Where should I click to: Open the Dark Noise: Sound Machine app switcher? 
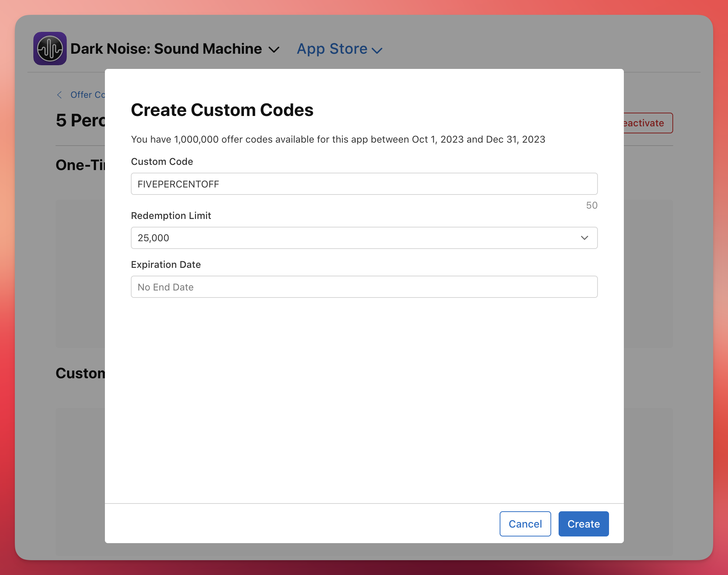click(x=175, y=49)
